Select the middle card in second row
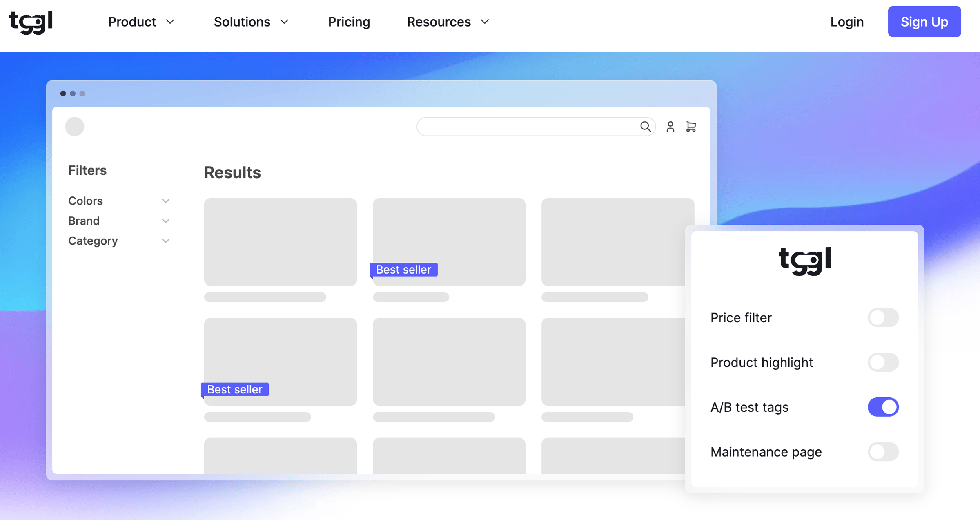The width and height of the screenshot is (980, 520). click(449, 362)
